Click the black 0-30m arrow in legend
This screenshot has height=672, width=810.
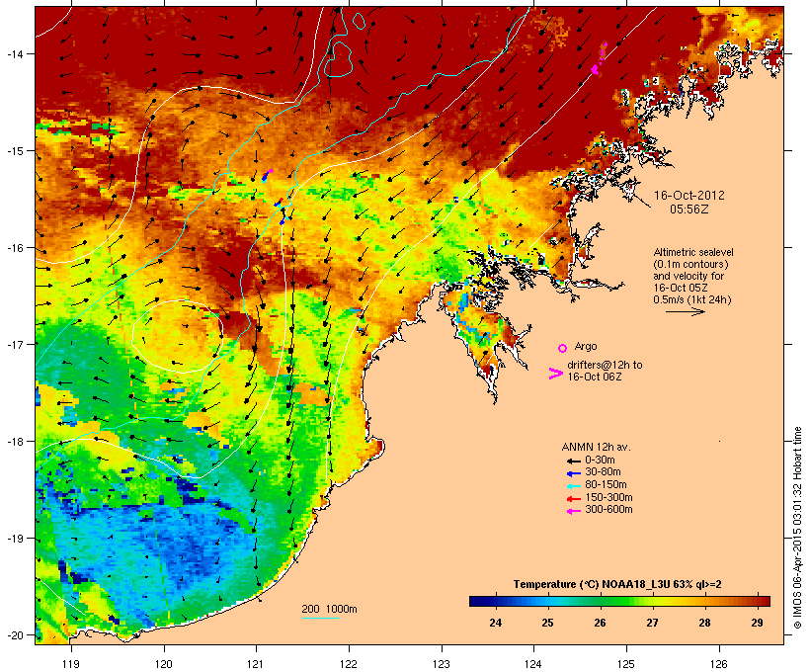pyautogui.click(x=574, y=461)
